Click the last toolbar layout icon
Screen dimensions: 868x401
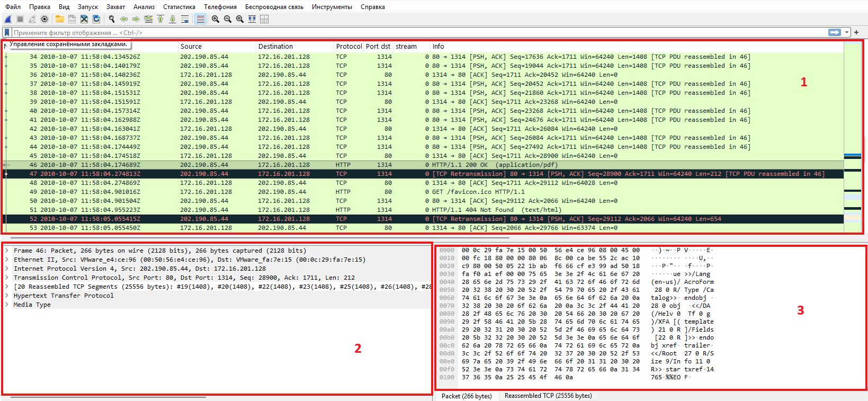tap(264, 19)
